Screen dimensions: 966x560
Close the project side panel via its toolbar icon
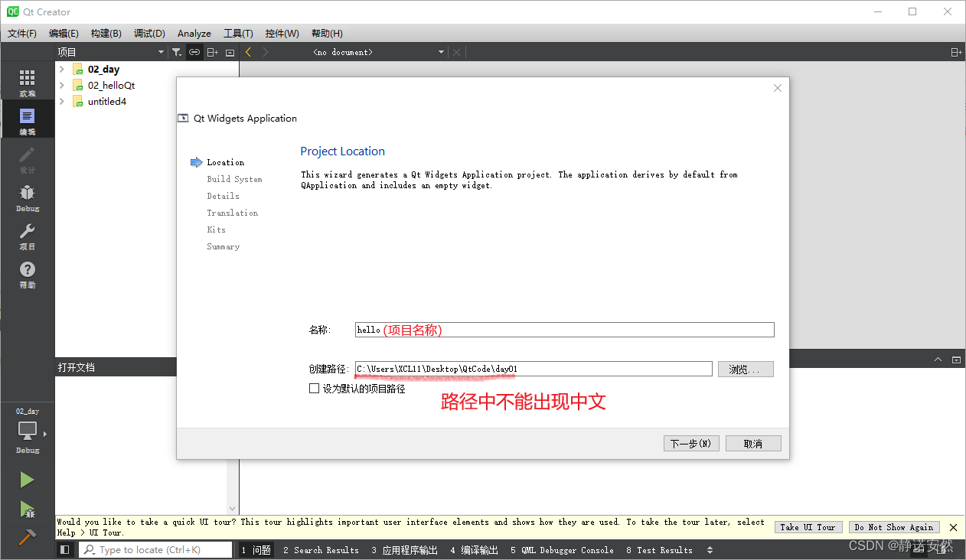230,52
